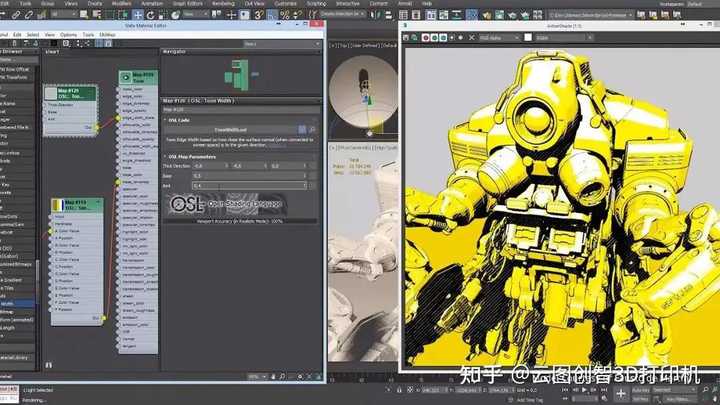Click the Top viewport label text
Viewport: 720px width, 405px height.
coord(342,45)
